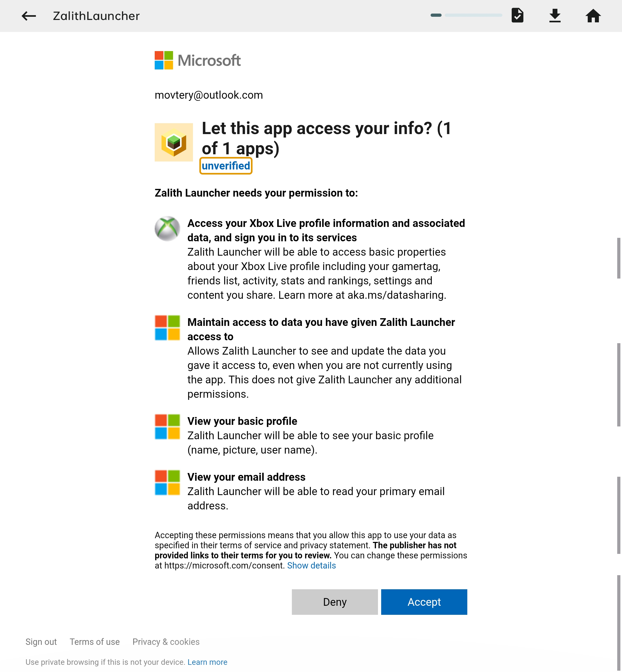Click the unverified badge
The height and width of the screenshot is (672, 622).
tap(225, 165)
